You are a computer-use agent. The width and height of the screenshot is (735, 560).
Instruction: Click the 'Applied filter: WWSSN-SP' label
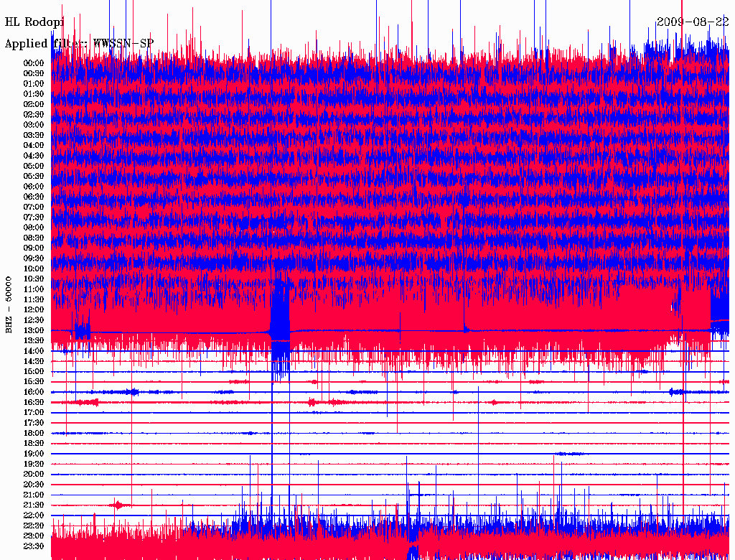pyautogui.click(x=79, y=44)
